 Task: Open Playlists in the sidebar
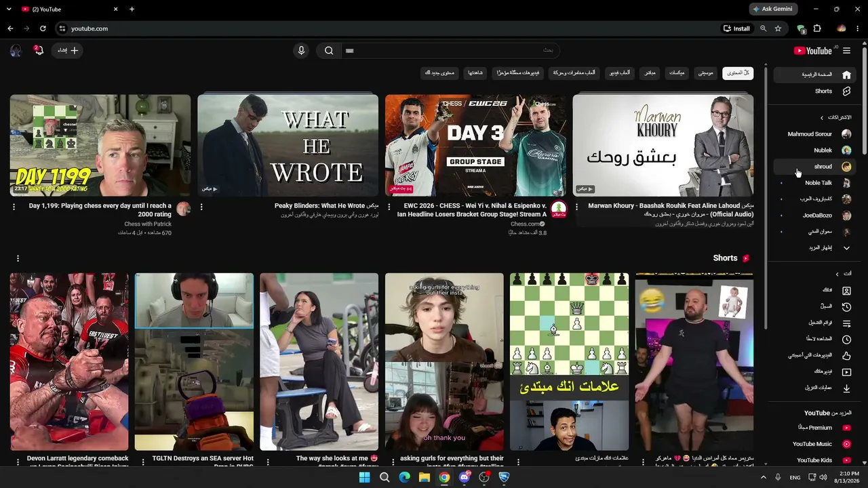[816, 323]
